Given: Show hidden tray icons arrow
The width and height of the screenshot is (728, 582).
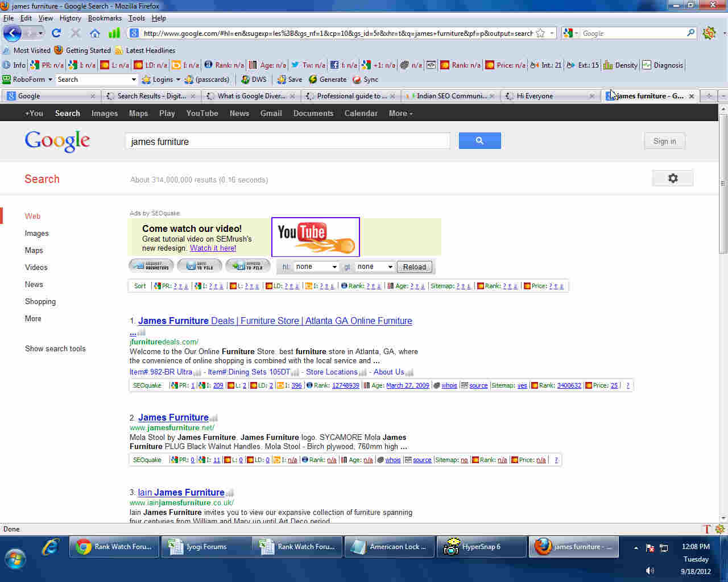Looking at the screenshot, I should click(636, 548).
